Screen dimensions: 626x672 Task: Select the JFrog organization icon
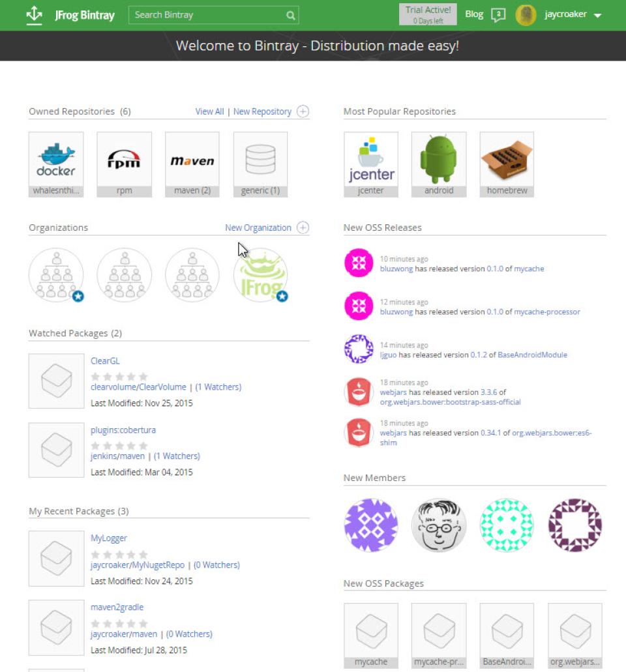pos(261,275)
